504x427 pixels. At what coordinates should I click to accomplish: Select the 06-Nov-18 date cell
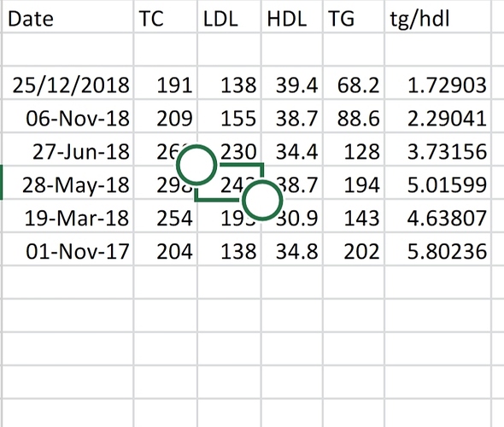coord(67,116)
